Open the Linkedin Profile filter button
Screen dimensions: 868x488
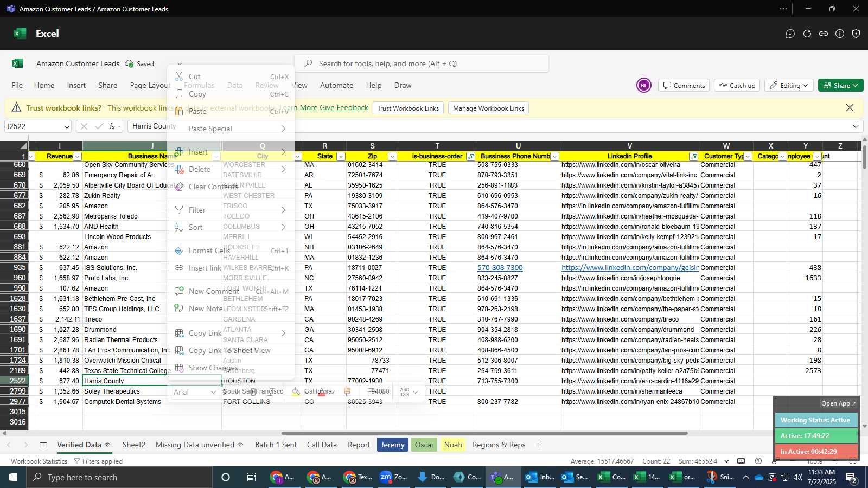pyautogui.click(x=693, y=156)
